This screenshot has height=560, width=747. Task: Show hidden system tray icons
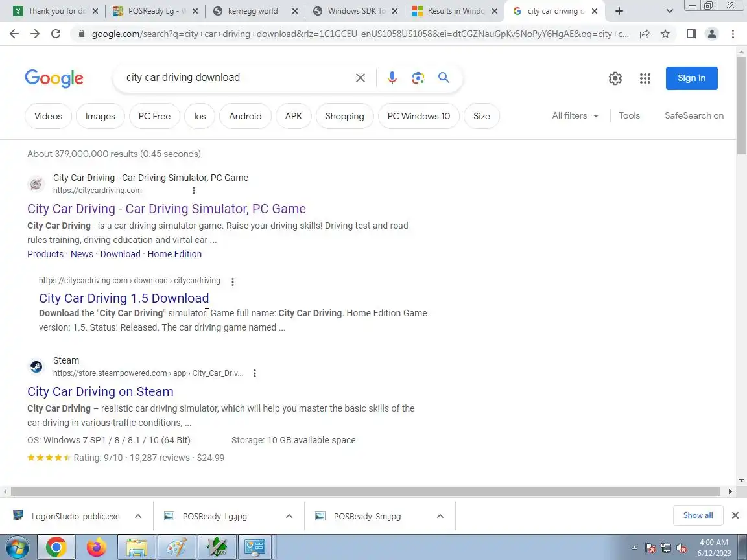tap(634, 548)
